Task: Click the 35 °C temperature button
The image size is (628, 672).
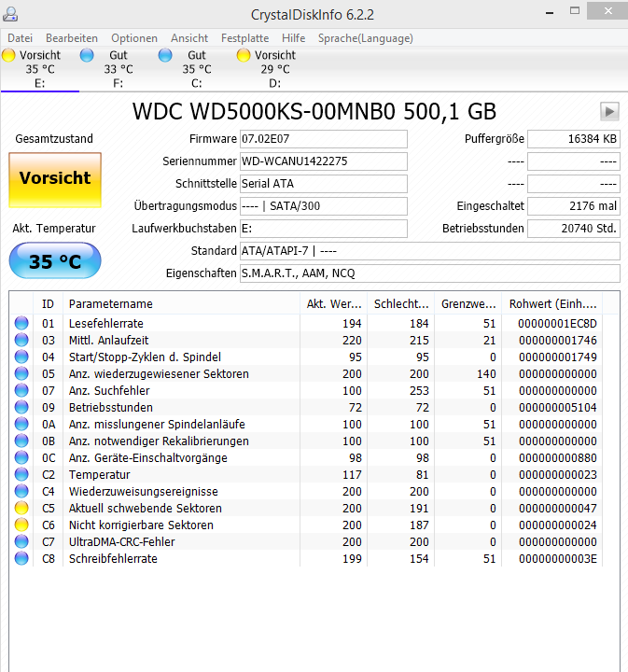Action: coord(55,260)
